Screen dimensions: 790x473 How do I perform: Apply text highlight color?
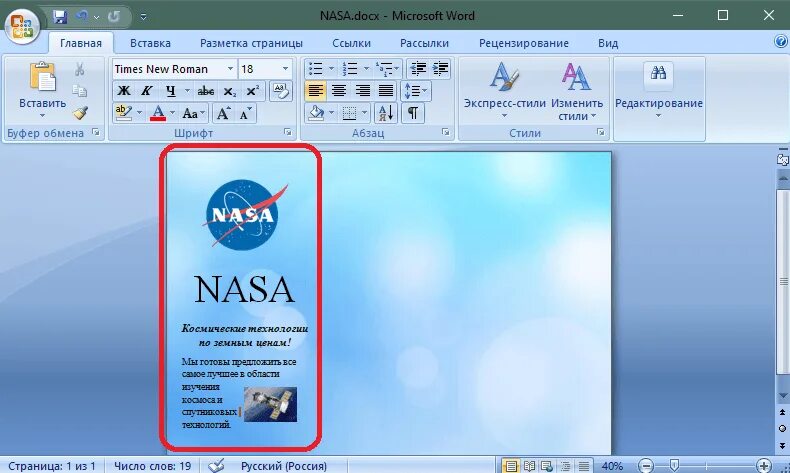coord(123,113)
